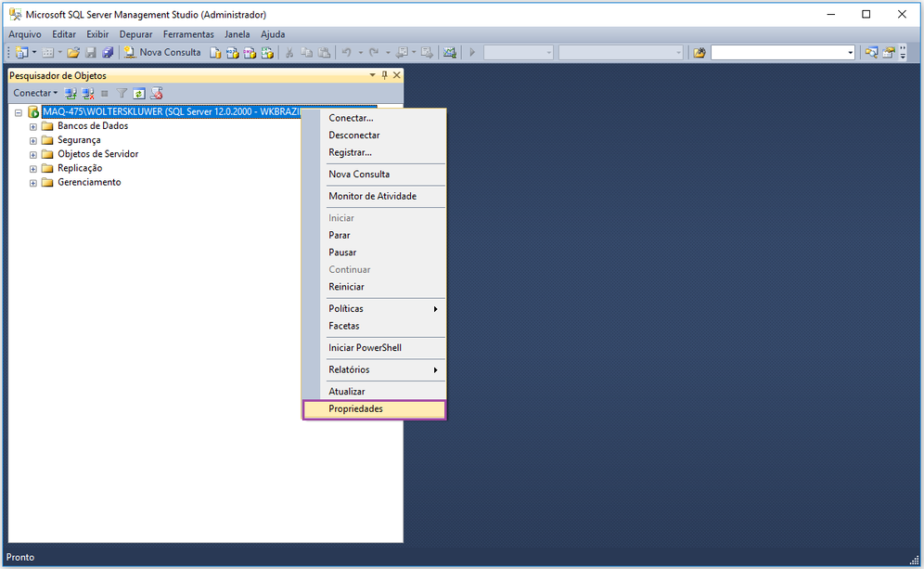The height and width of the screenshot is (569, 924).
Task: Choose Atualizar in the context menu
Action: click(x=374, y=392)
